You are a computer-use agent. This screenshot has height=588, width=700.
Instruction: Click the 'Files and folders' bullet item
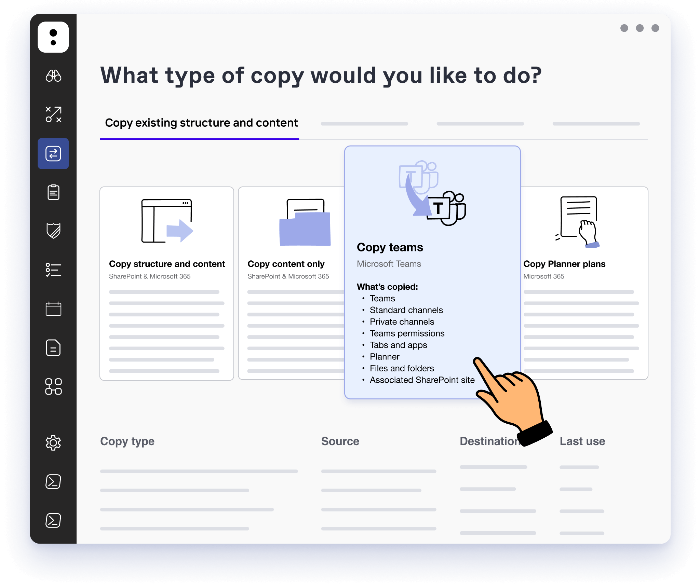point(402,368)
